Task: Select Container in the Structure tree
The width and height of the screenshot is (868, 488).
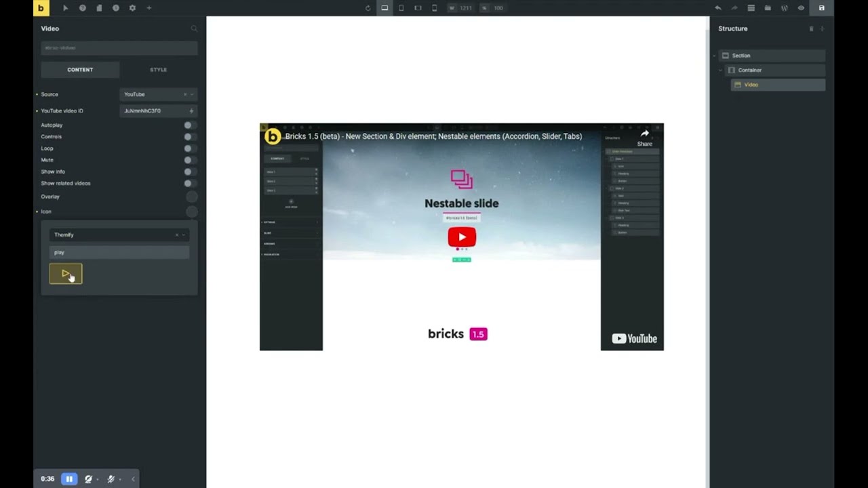Action: pyautogui.click(x=775, y=70)
